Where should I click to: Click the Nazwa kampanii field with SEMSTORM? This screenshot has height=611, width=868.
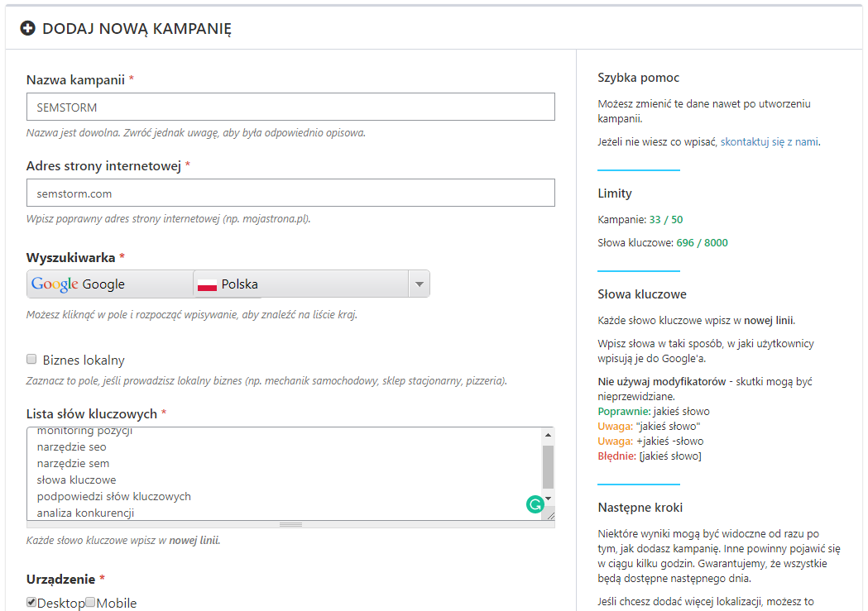(290, 107)
